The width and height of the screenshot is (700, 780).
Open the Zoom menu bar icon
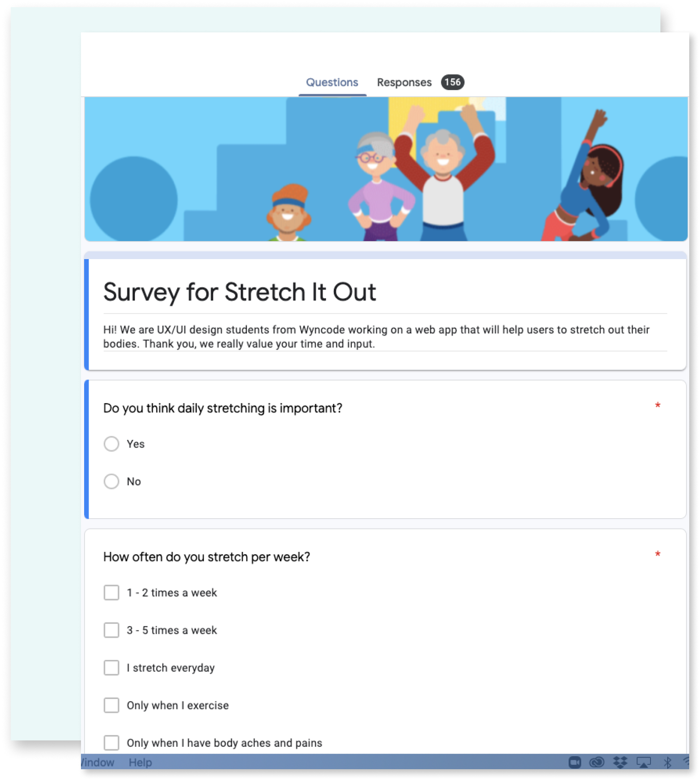pos(575,762)
